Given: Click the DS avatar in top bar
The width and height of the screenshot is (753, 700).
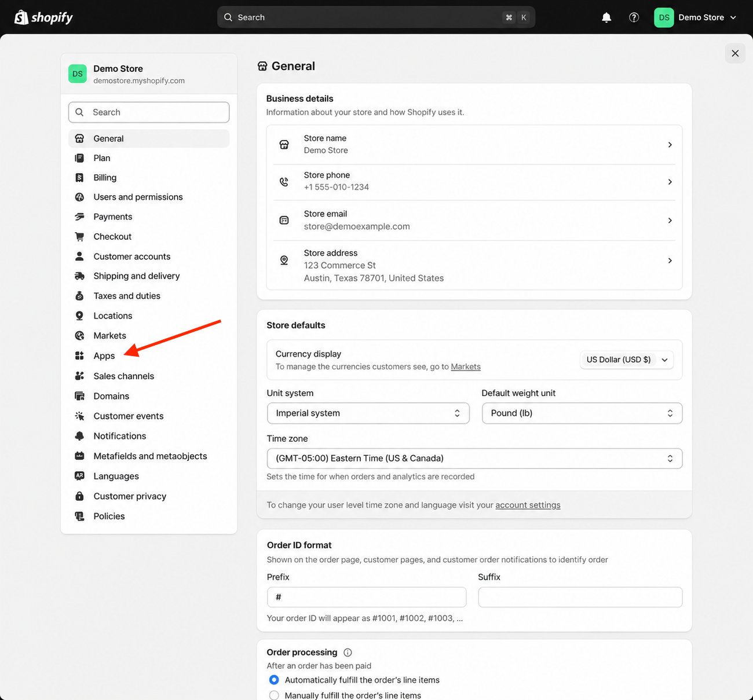Looking at the screenshot, I should (664, 17).
